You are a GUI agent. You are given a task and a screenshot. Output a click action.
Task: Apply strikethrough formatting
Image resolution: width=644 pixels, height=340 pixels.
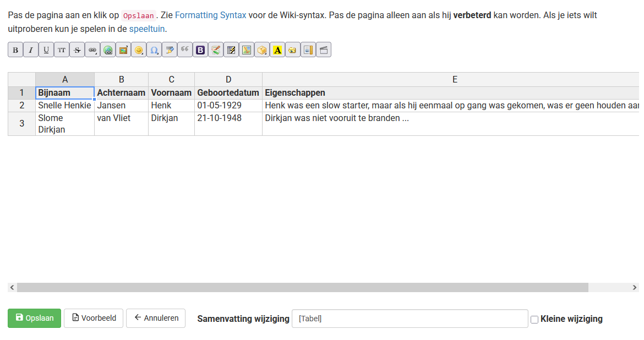77,50
